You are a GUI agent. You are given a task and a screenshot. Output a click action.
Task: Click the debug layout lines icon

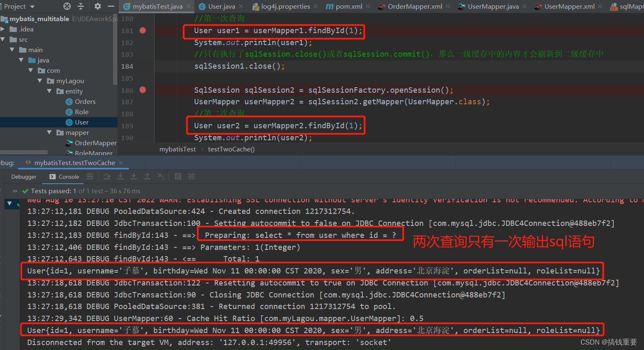click(90, 177)
